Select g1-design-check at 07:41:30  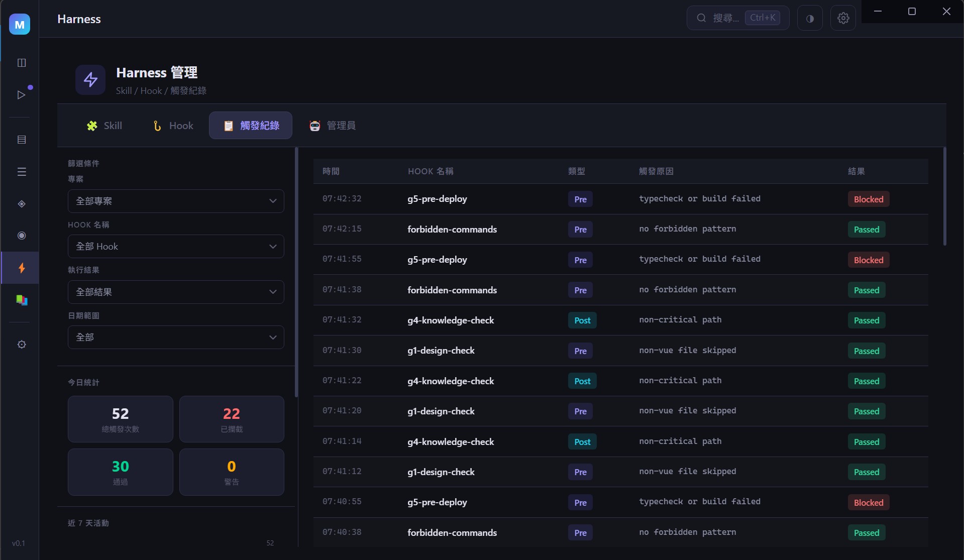point(441,351)
